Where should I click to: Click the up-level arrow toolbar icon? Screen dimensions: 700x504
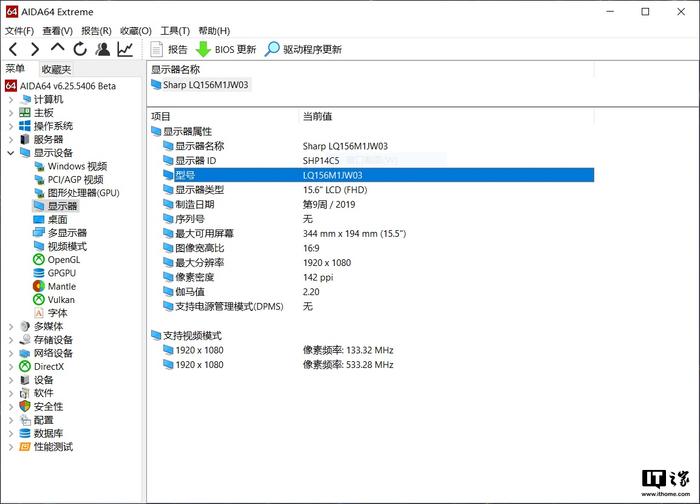(x=58, y=48)
